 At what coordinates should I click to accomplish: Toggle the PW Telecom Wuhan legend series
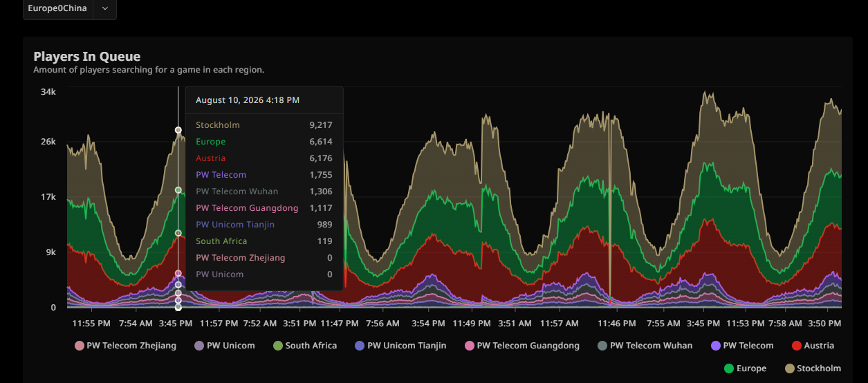coord(645,346)
